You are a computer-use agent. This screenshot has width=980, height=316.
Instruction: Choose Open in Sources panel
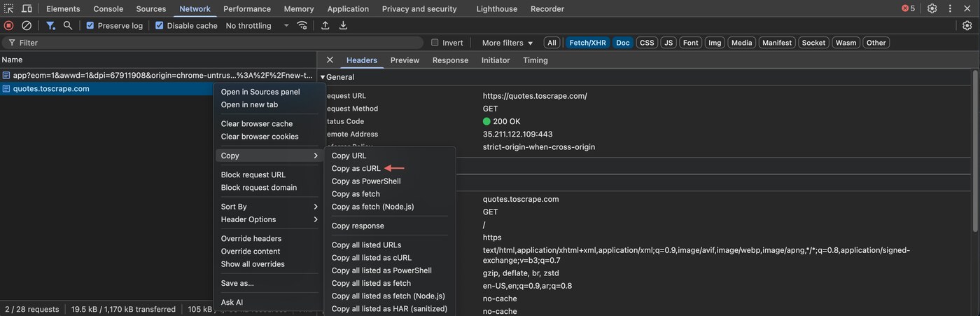[x=260, y=92]
